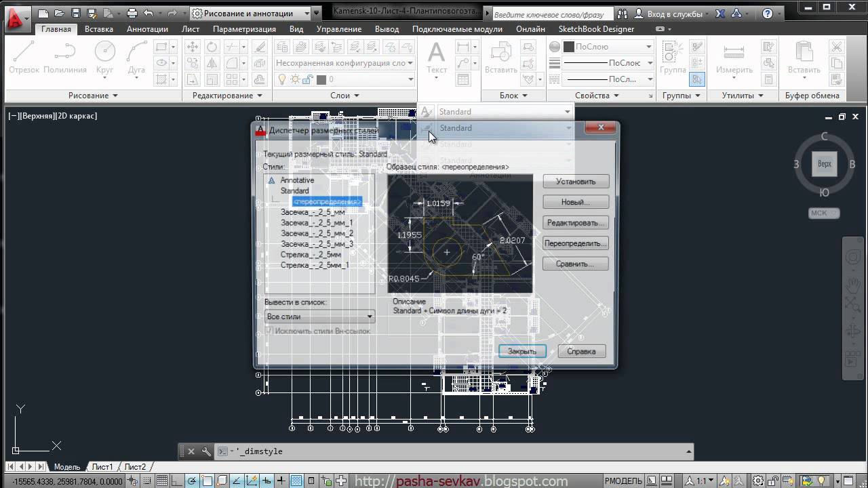Switch to the Вставка ribbon tab
This screenshot has width=868, height=488.
(x=99, y=29)
